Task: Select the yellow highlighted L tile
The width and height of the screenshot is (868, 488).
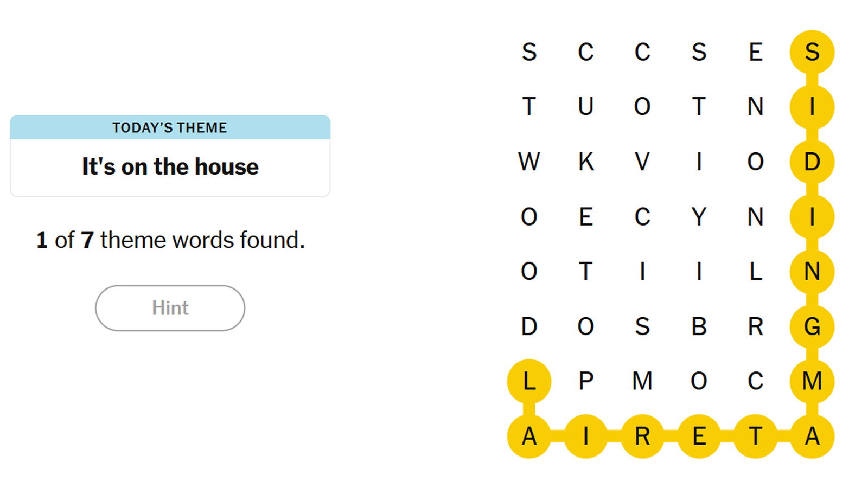Action: click(529, 381)
